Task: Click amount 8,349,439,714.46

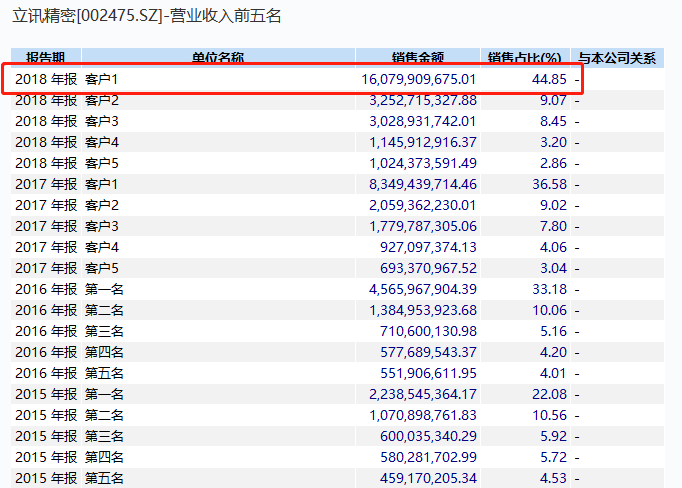Action: 423,184
